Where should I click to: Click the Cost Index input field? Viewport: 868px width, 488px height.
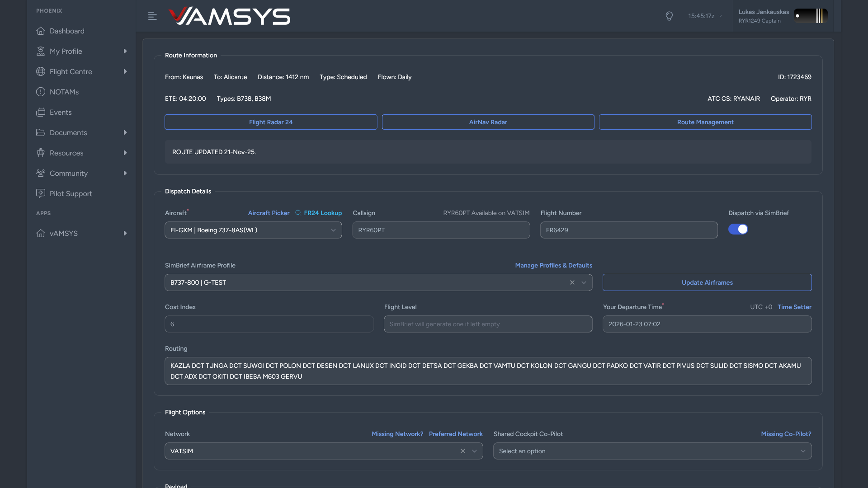[269, 324]
